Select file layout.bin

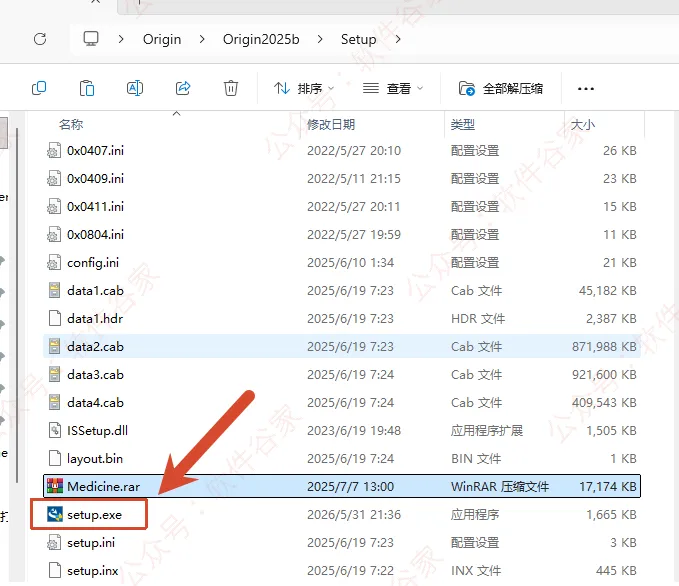pyautogui.click(x=342, y=459)
